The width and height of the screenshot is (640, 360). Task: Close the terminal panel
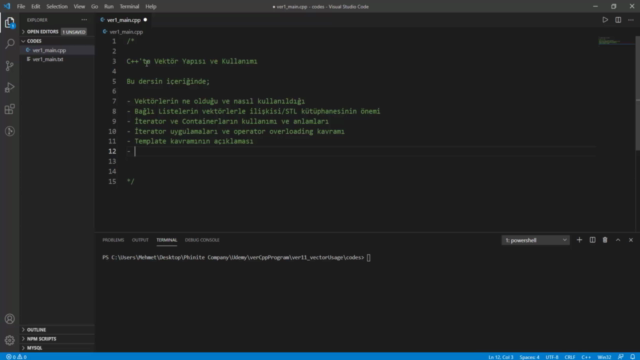point(631,240)
